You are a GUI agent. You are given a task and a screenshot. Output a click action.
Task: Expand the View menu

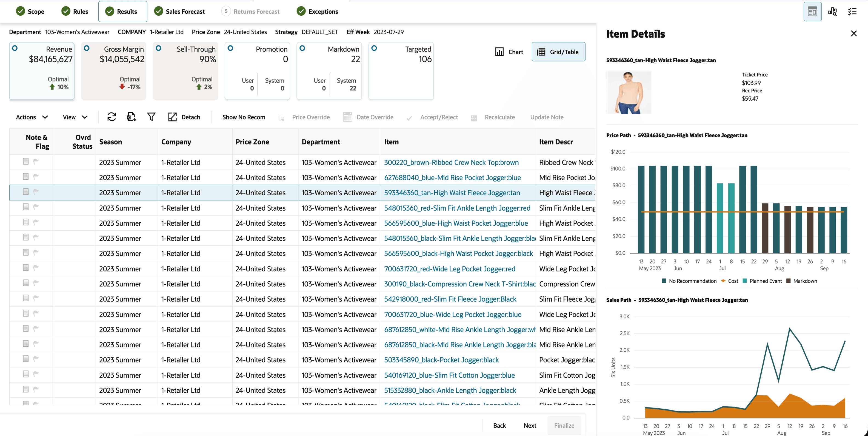tap(75, 117)
